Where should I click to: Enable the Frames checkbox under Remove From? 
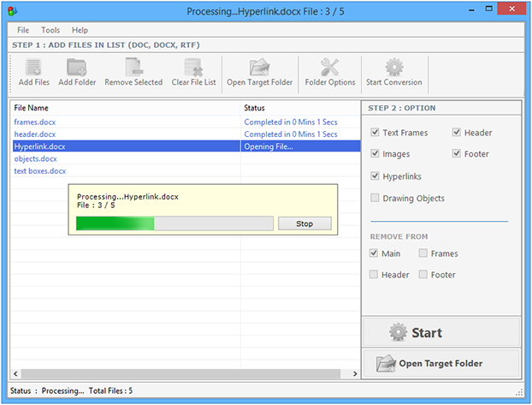[423, 253]
